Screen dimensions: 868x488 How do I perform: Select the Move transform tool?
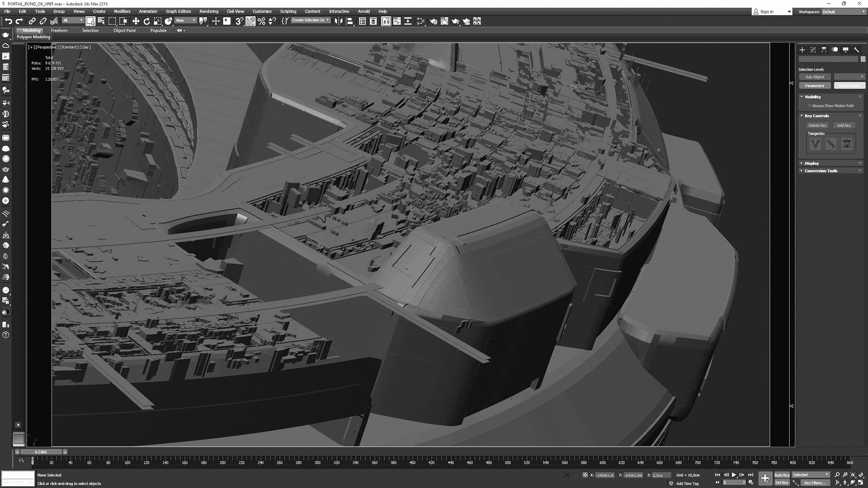pyautogui.click(x=136, y=21)
